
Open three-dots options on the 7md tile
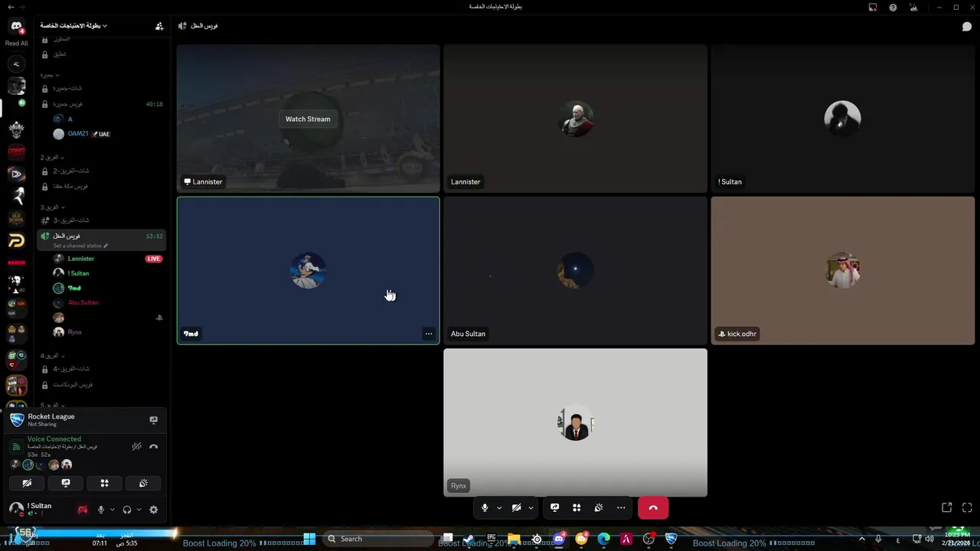pos(429,334)
